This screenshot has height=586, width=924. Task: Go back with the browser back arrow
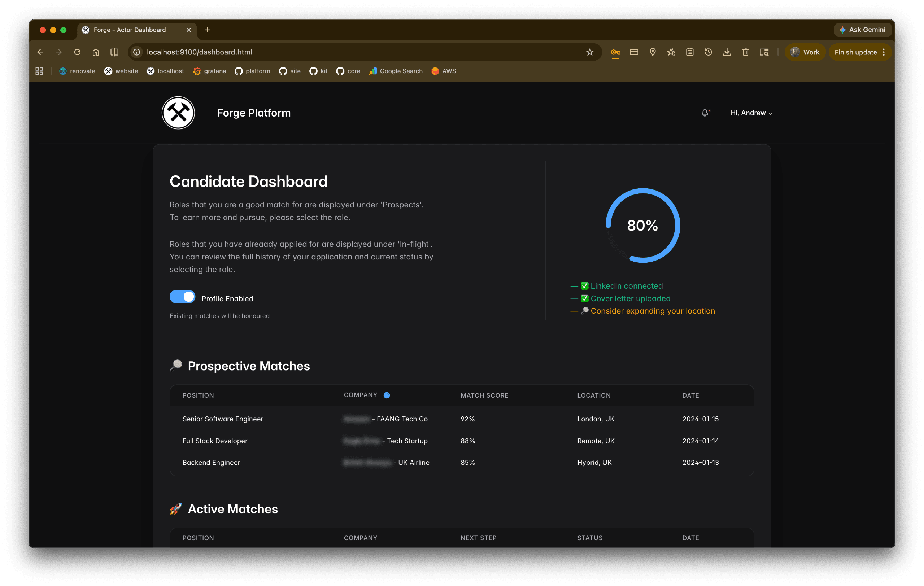pos(40,52)
